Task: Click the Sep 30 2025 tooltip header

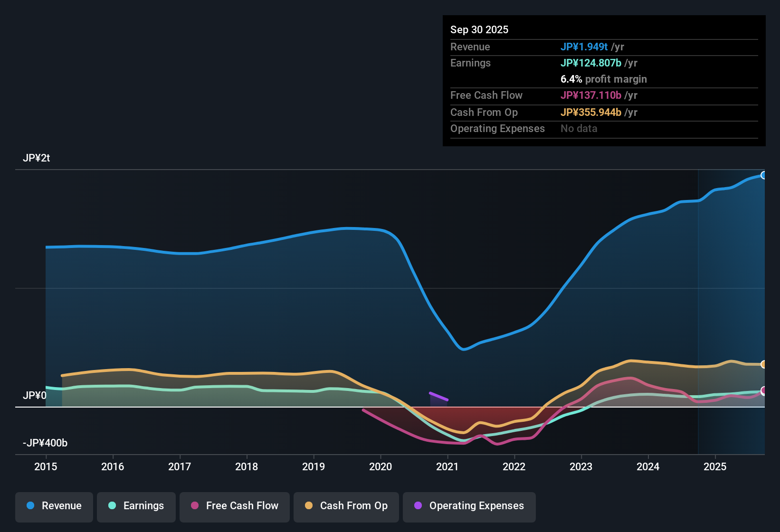Action: pos(479,29)
